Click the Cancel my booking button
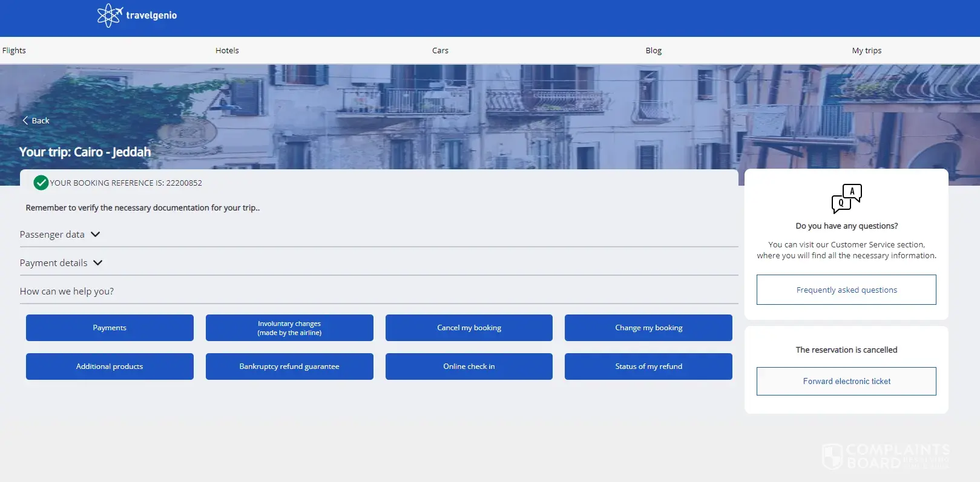 [x=469, y=328]
